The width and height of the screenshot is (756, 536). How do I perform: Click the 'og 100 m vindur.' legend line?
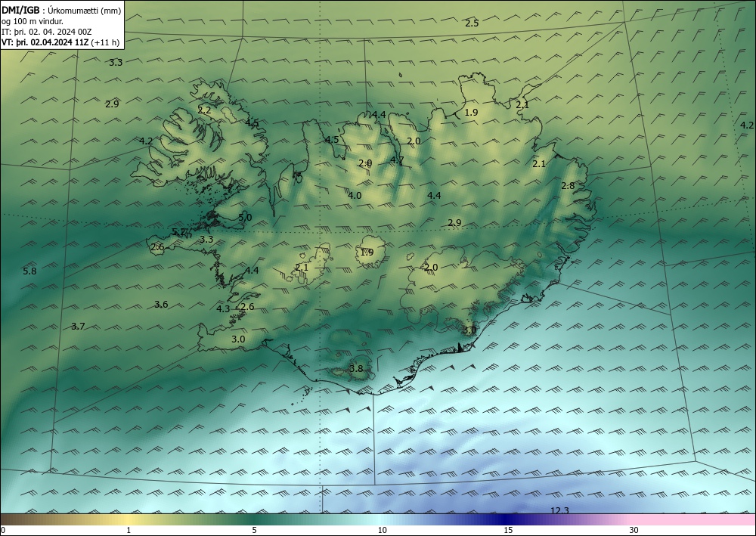[32, 21]
